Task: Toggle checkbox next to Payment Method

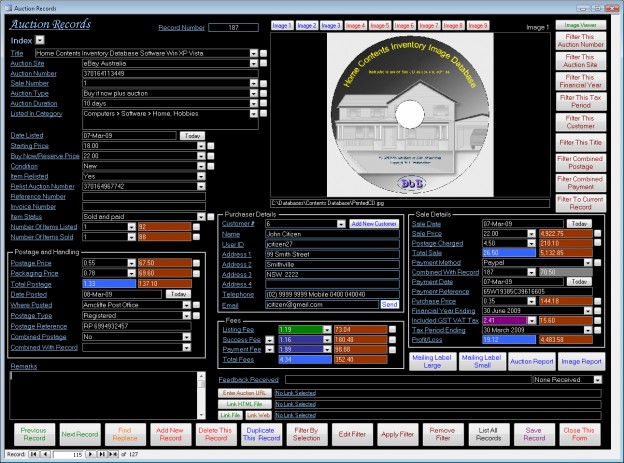Action: click(x=598, y=263)
